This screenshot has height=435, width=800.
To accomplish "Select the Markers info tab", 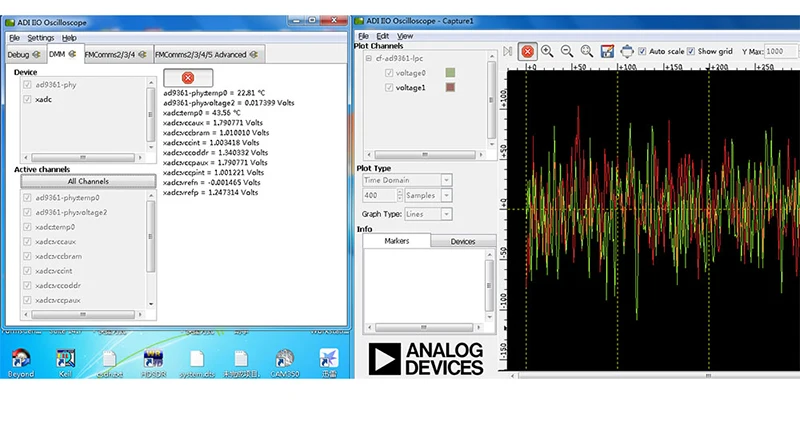I will (396, 241).
